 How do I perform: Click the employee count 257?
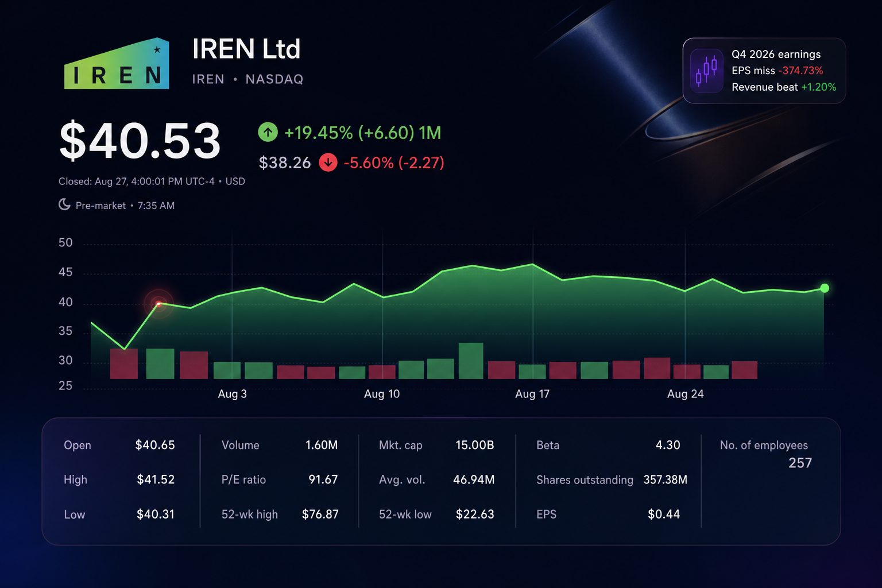[x=800, y=463]
